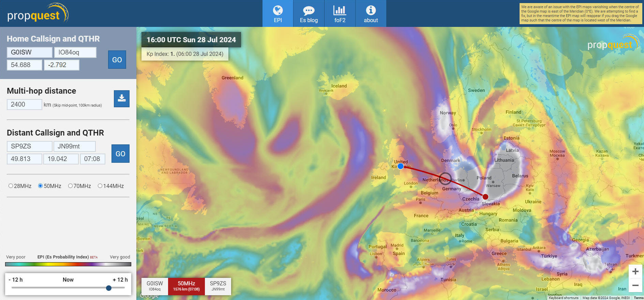The image size is (644, 300).
Task: Select the 28MHz radio button
Action: pos(11,186)
